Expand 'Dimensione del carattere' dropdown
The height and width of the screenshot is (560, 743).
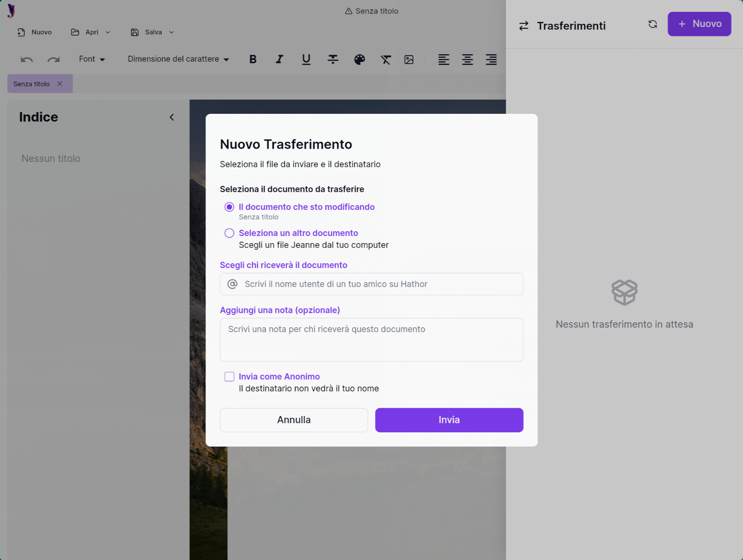click(x=178, y=59)
